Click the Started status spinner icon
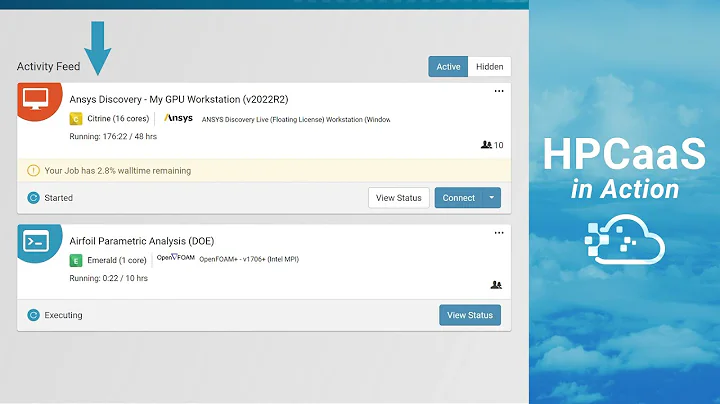Viewport: 720px width, 404px height. point(33,198)
